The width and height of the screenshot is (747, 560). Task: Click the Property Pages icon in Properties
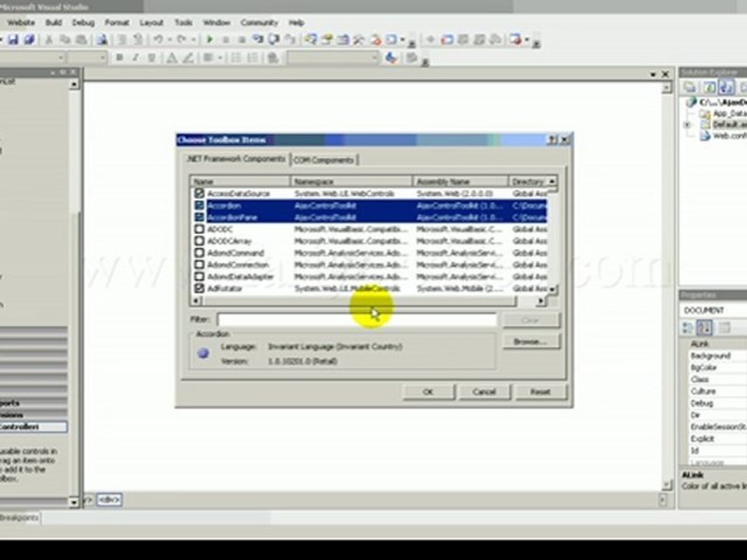(724, 327)
